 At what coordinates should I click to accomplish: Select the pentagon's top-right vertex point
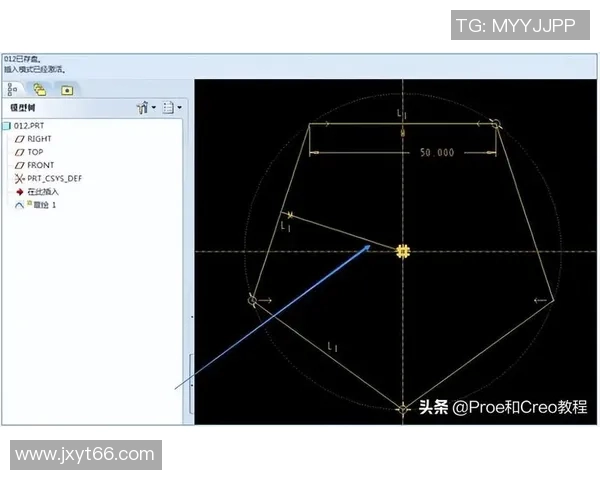click(x=496, y=124)
